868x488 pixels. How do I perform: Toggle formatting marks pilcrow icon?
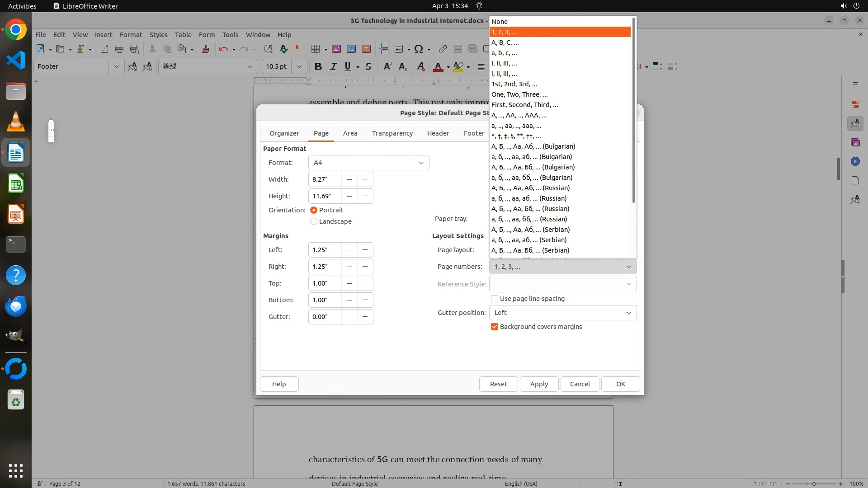point(298,49)
